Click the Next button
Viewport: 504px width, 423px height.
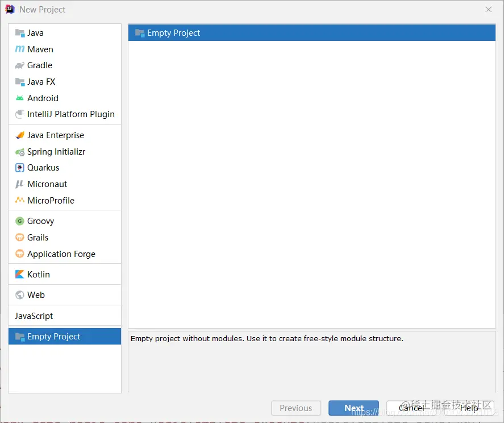pyautogui.click(x=353, y=408)
